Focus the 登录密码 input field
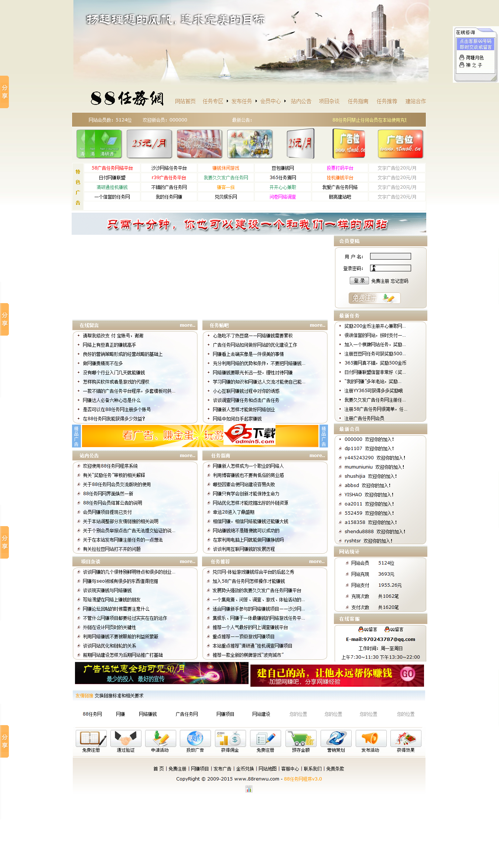This screenshot has height=868, width=499. [x=390, y=268]
